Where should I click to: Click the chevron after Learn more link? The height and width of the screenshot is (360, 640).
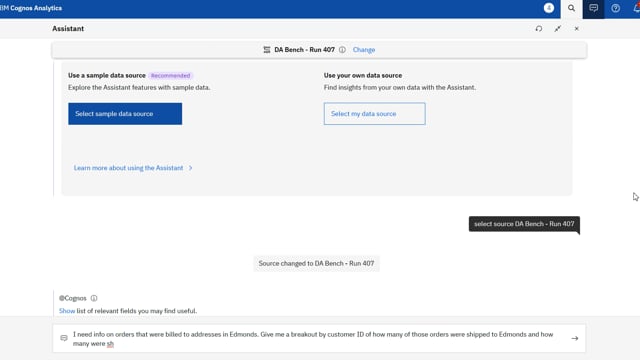tap(190, 168)
